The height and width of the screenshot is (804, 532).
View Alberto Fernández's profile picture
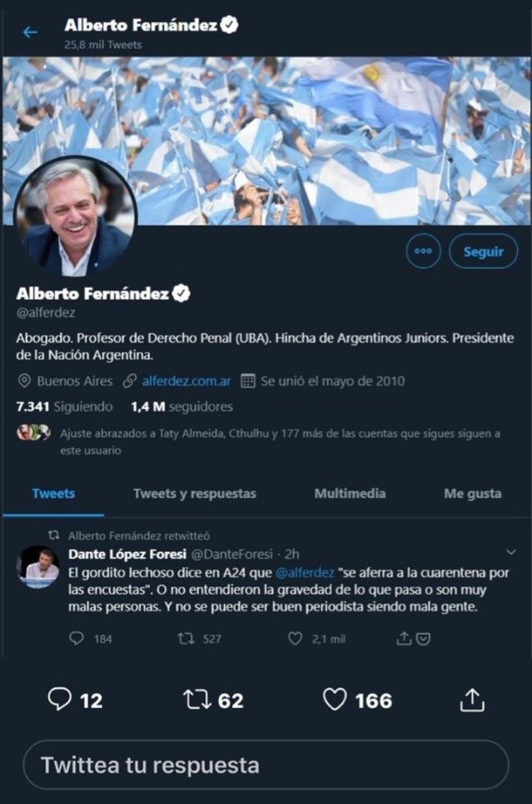pos(75,217)
